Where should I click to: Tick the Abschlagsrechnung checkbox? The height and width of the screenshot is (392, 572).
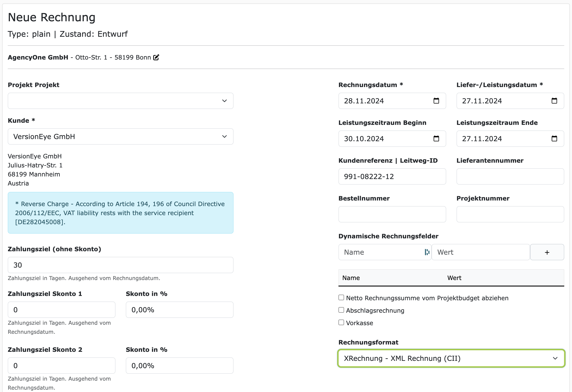(x=341, y=310)
